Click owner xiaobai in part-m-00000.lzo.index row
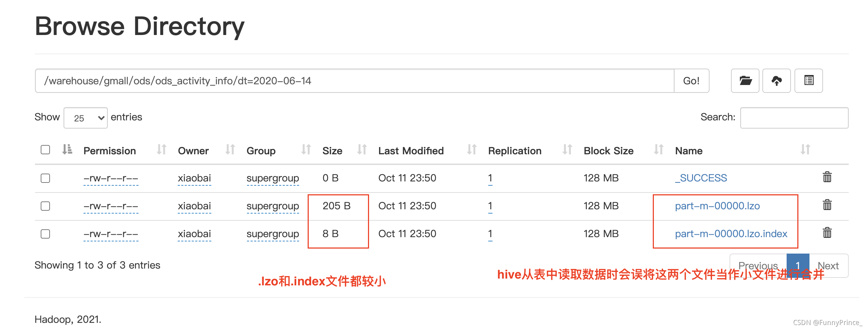The height and width of the screenshot is (330, 868). tap(195, 234)
